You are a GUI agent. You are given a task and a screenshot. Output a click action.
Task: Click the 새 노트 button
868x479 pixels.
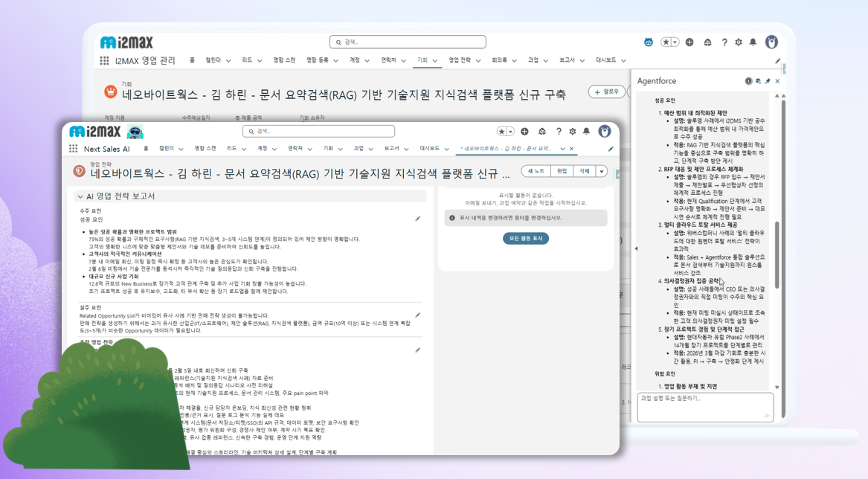click(536, 172)
